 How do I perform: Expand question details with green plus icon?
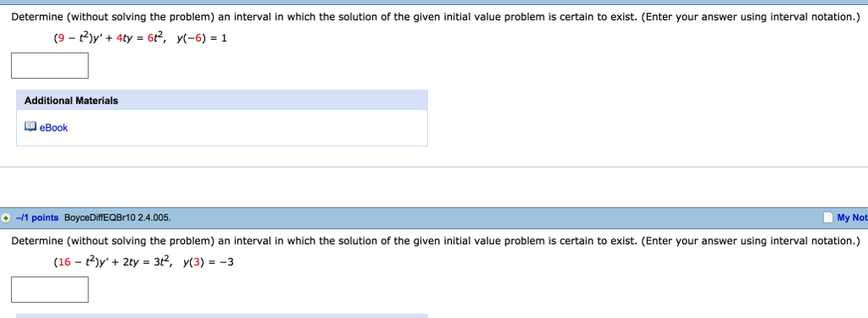click(x=6, y=218)
